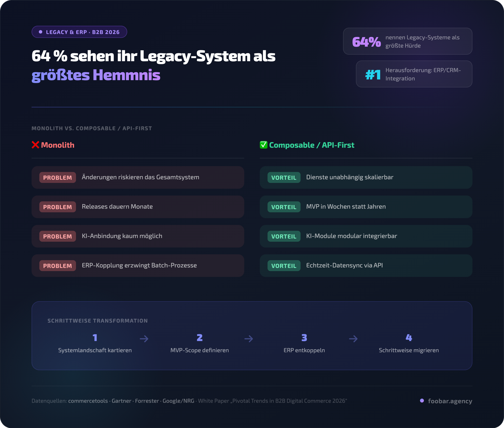The image size is (504, 428).
Task: Select the LEGACY & ERP · B2B 2026 badge
Action: [x=79, y=32]
